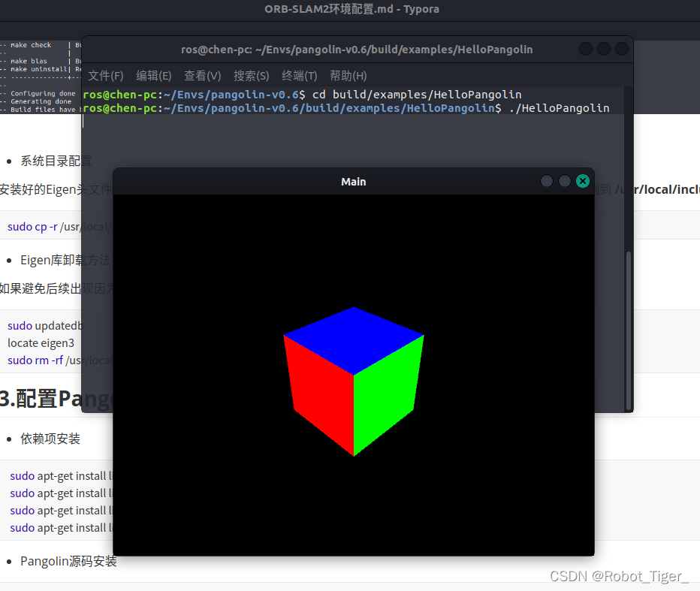Open the 搜索(S) terminal menu
Viewport: 700px width, 591px height.
tap(252, 76)
